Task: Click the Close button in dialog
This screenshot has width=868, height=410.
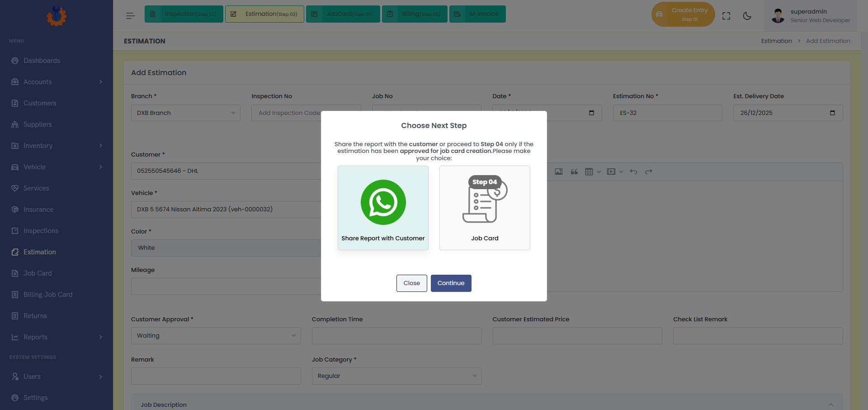Action: coord(412,283)
